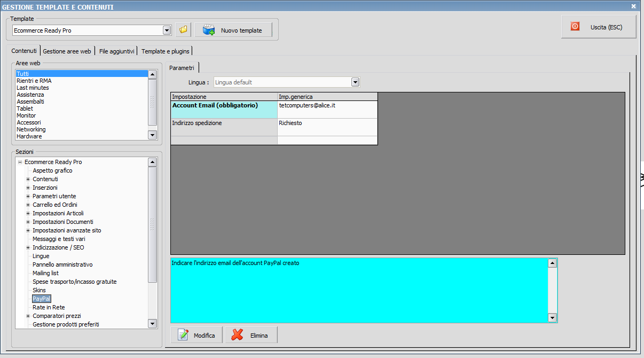Click the Elimina button

tap(251, 335)
